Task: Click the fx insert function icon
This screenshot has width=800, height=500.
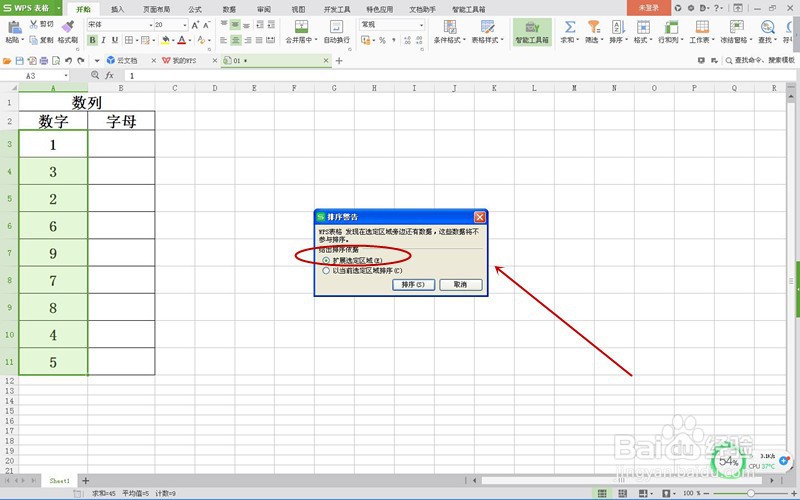Action: pyautogui.click(x=109, y=76)
